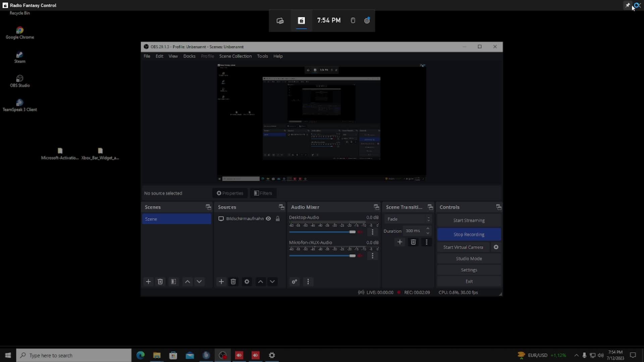The width and height of the screenshot is (644, 362).
Task: Open advanced audio properties gear in Audio Mixer
Action: click(294, 282)
